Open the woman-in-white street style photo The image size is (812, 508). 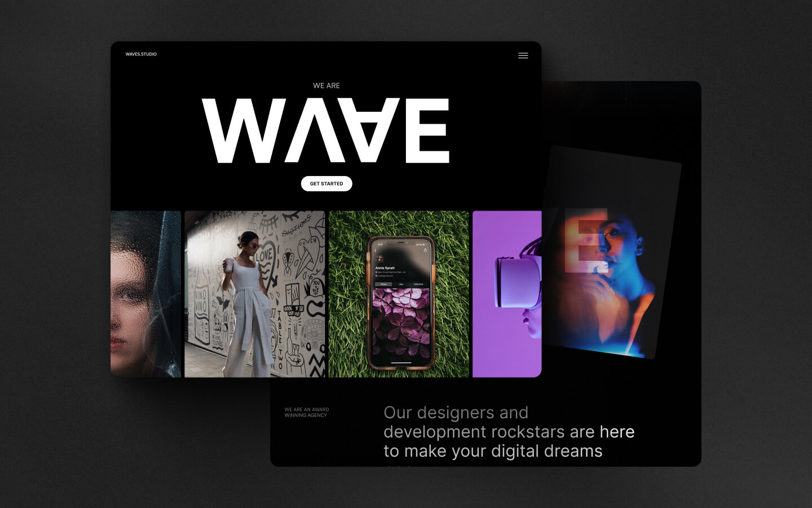pos(254,294)
